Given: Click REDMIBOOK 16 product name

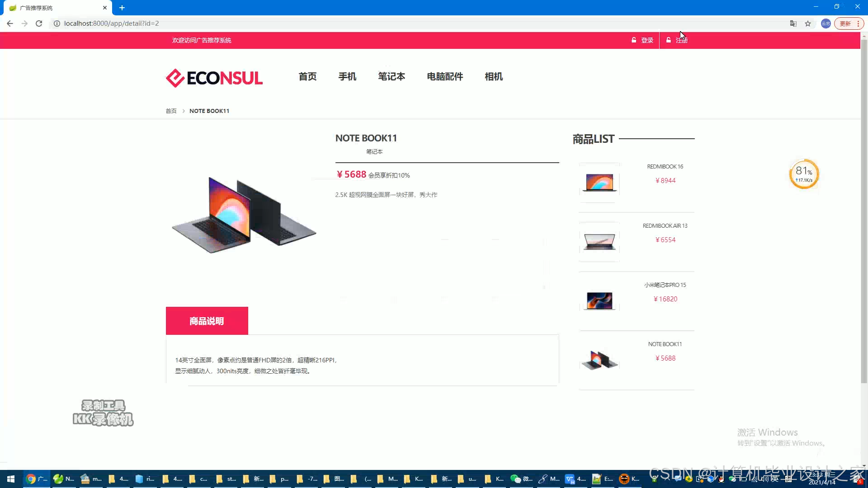Looking at the screenshot, I should tap(665, 166).
